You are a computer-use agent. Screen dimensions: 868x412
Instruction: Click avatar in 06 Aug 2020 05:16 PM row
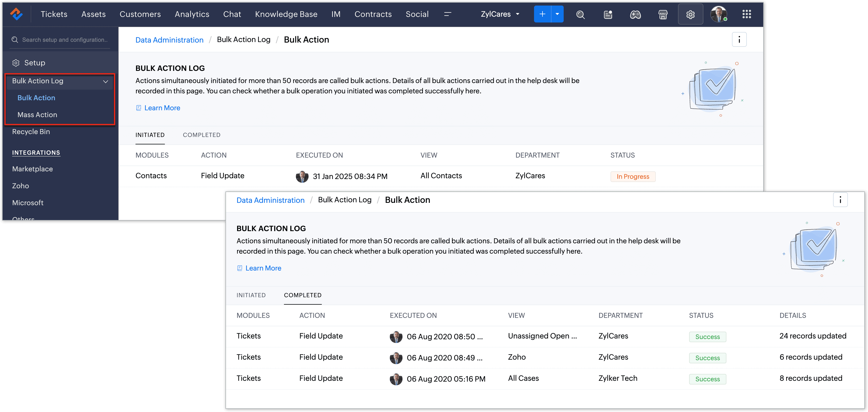point(396,379)
